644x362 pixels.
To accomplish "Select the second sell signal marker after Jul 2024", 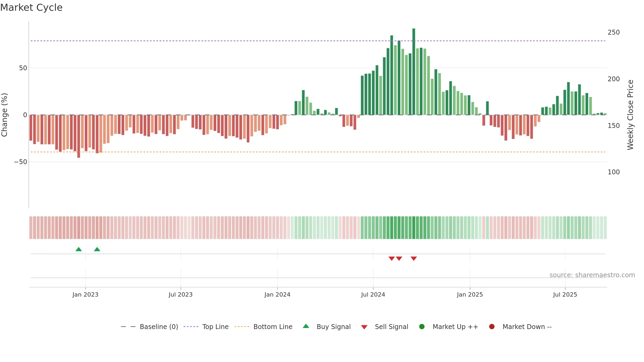I will click(399, 258).
